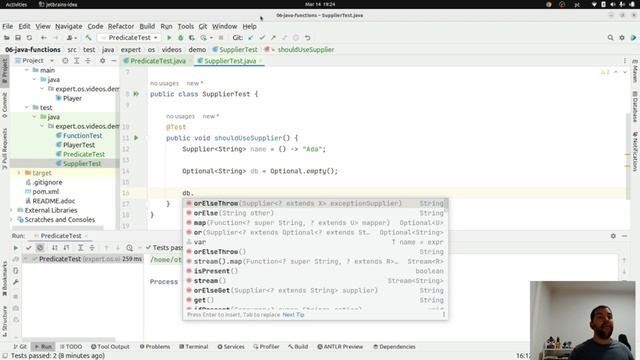Click Run with Coverage icon
Viewport: 640px width, 360px height.
click(x=191, y=38)
